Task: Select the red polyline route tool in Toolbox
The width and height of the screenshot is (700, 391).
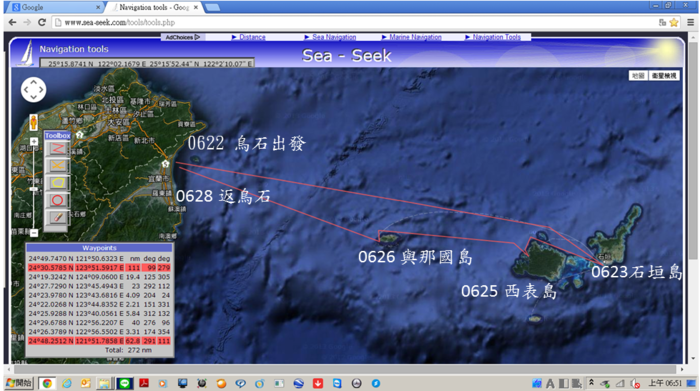Action: 57,148
